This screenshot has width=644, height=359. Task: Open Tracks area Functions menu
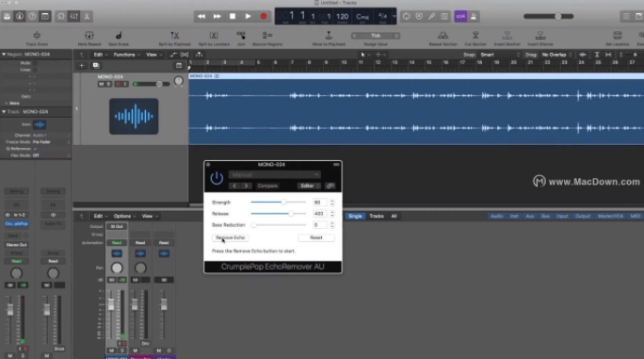pos(126,55)
